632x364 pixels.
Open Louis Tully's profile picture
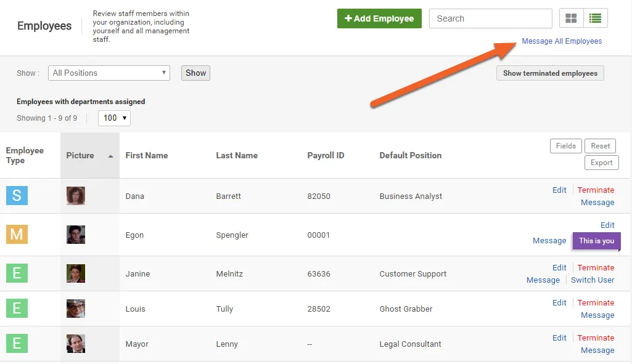point(76,309)
